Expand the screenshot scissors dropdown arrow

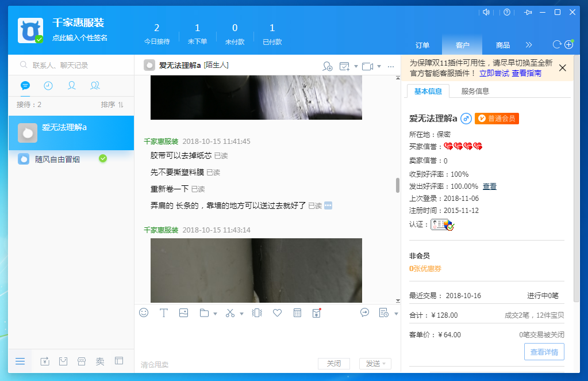click(x=241, y=314)
